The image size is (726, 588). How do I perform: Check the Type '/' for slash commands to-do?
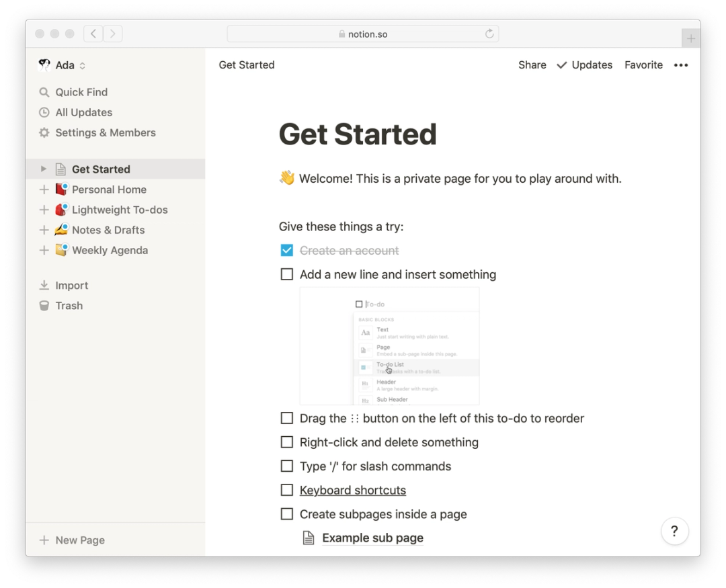click(x=287, y=466)
